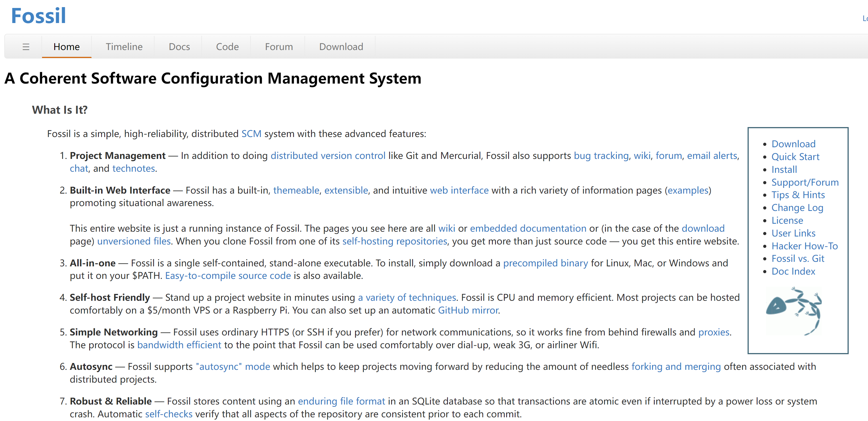Click the "Project Management" bold text
868x421 pixels.
pos(117,156)
